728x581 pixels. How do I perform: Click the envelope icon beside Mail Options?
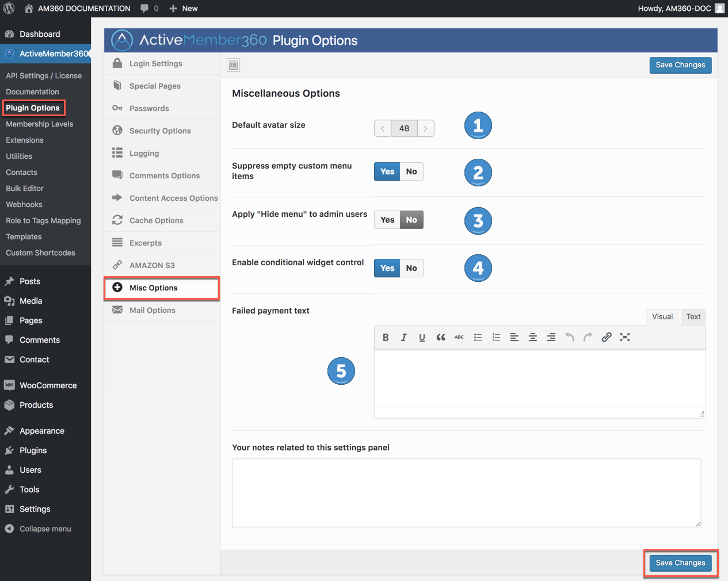point(117,310)
